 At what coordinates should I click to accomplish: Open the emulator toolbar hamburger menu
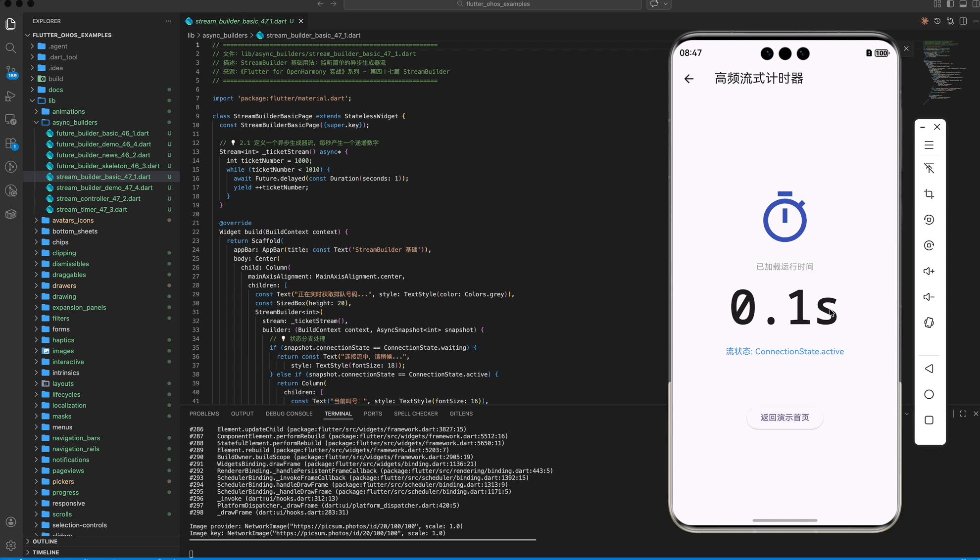tap(929, 145)
